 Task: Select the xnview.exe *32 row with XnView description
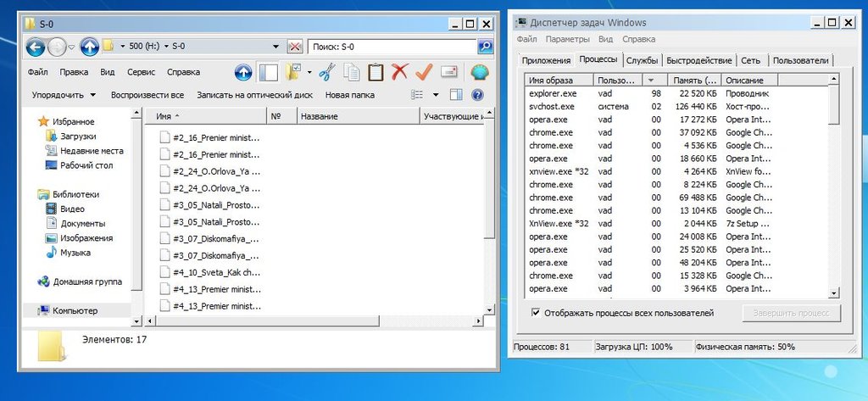click(676, 171)
